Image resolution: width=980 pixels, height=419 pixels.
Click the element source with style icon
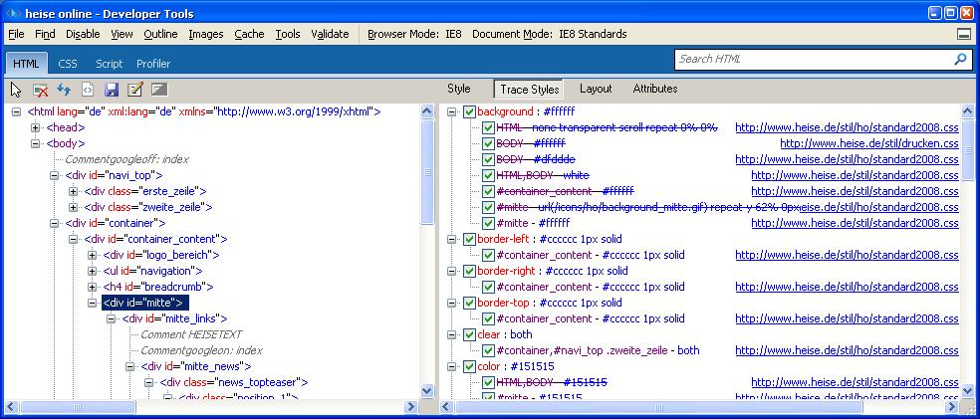88,90
